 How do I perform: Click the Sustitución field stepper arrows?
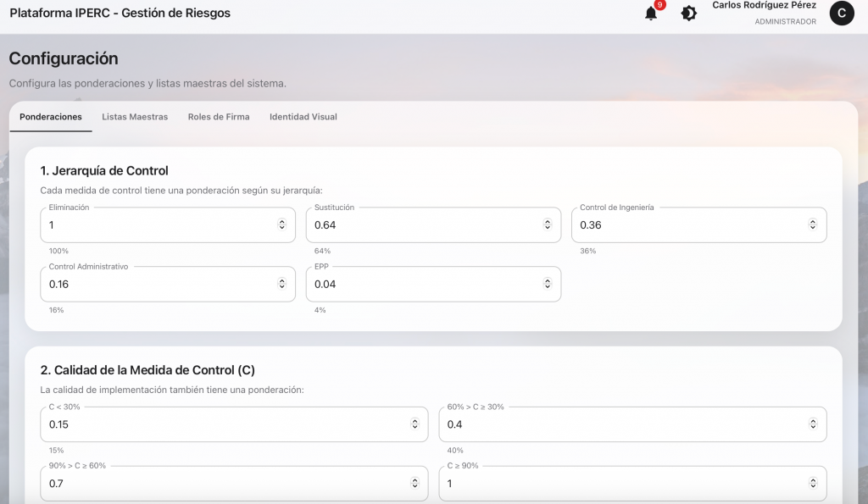547,224
